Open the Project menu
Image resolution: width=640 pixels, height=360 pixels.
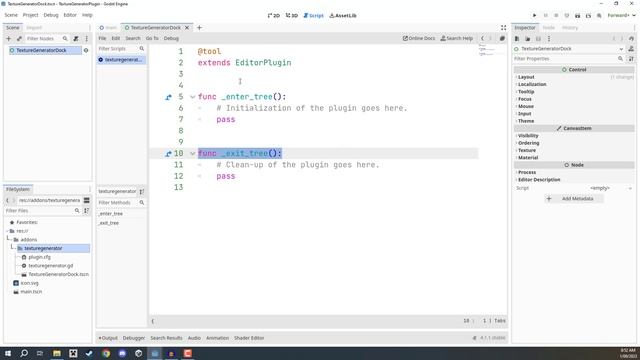[x=30, y=15]
